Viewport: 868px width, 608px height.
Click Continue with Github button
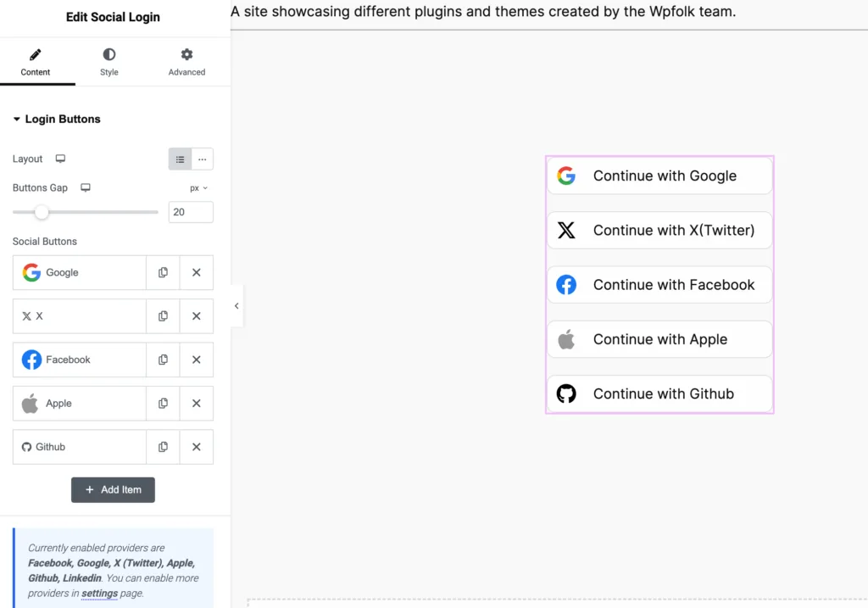tap(659, 393)
